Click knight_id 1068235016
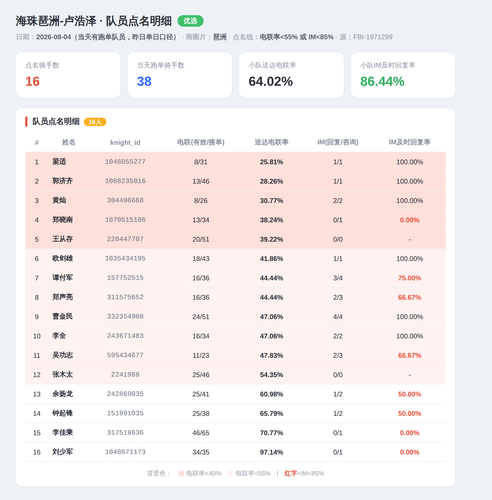This screenshot has width=492, height=500. pyautogui.click(x=125, y=181)
